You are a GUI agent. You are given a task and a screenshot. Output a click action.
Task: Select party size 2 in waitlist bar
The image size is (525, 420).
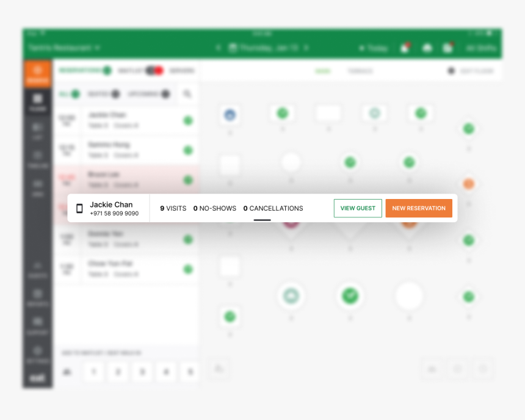coord(118,371)
